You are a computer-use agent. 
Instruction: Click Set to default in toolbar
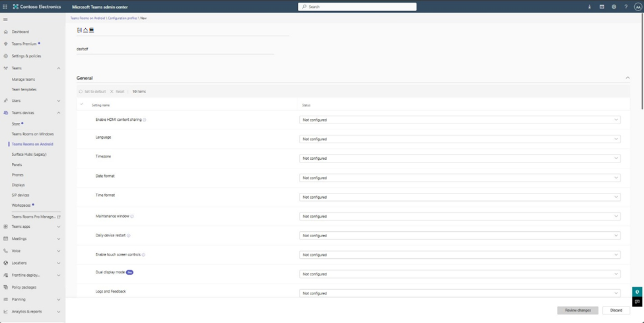point(92,92)
